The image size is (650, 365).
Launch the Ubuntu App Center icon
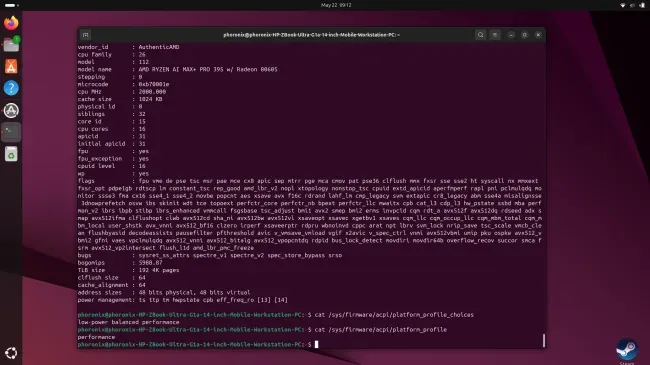click(x=11, y=66)
